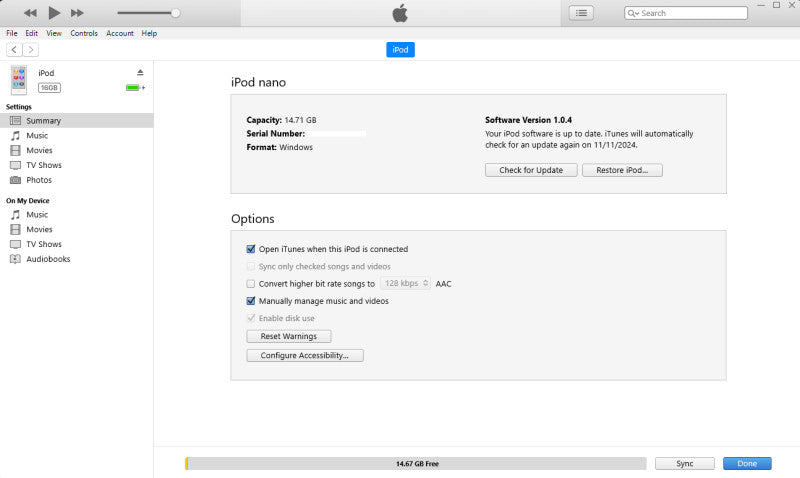The height and width of the screenshot is (478, 800).
Task: Open Movies under On My Device
Action: (39, 229)
